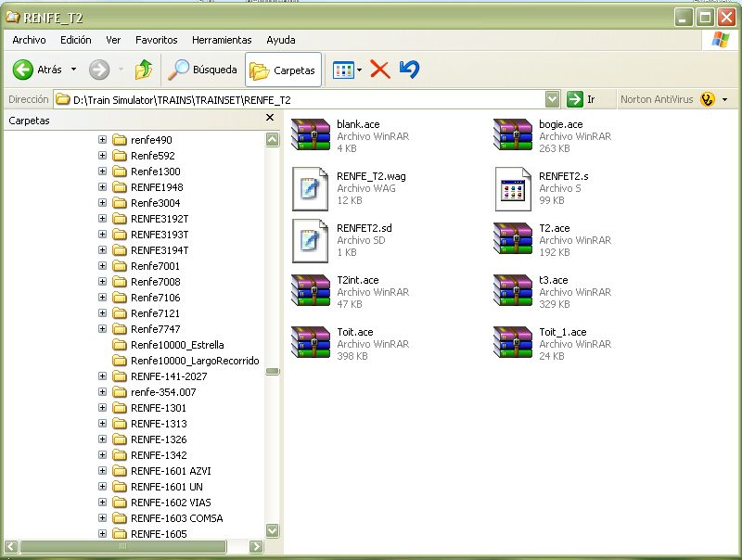The width and height of the screenshot is (742, 560).
Task: Select the RENFE_T2.wag file icon
Action: point(310,187)
